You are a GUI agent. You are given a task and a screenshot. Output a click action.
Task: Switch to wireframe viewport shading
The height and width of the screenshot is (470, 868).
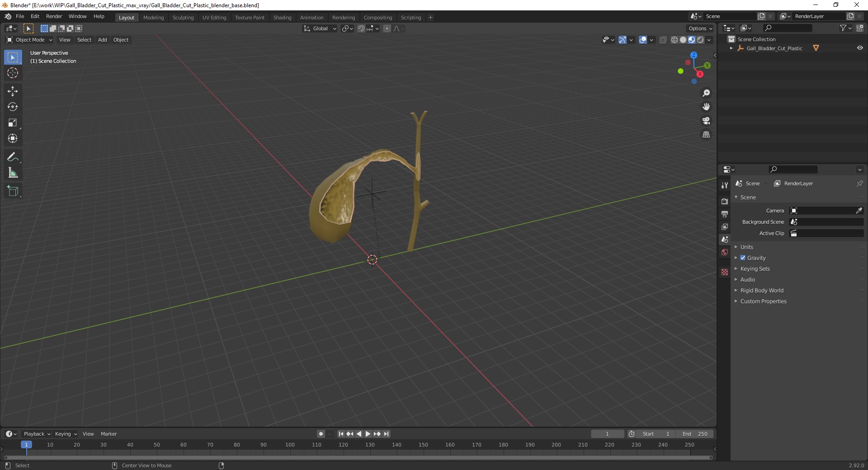(675, 40)
